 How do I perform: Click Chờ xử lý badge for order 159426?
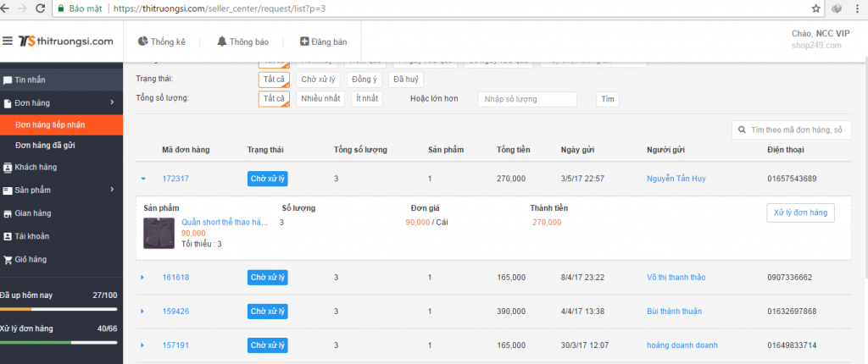click(x=267, y=312)
